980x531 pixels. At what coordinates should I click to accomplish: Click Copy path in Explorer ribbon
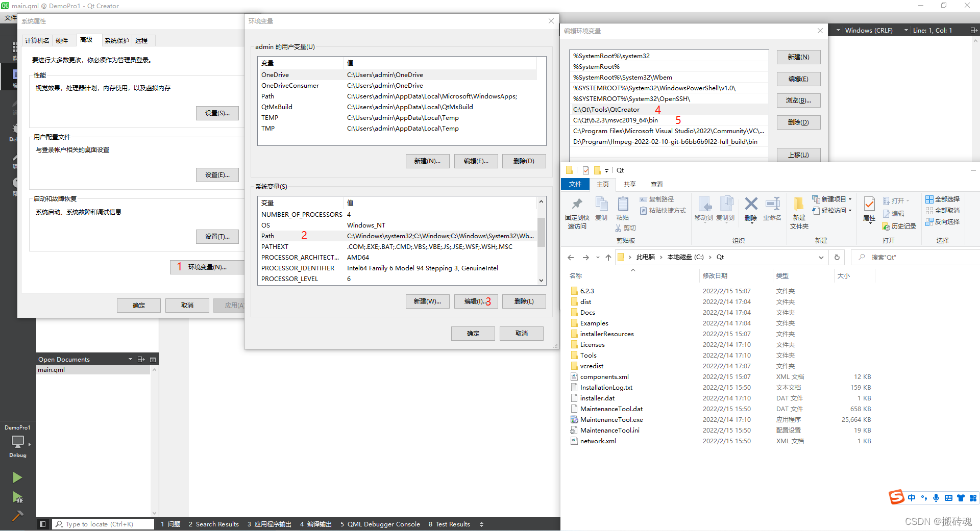tap(657, 199)
